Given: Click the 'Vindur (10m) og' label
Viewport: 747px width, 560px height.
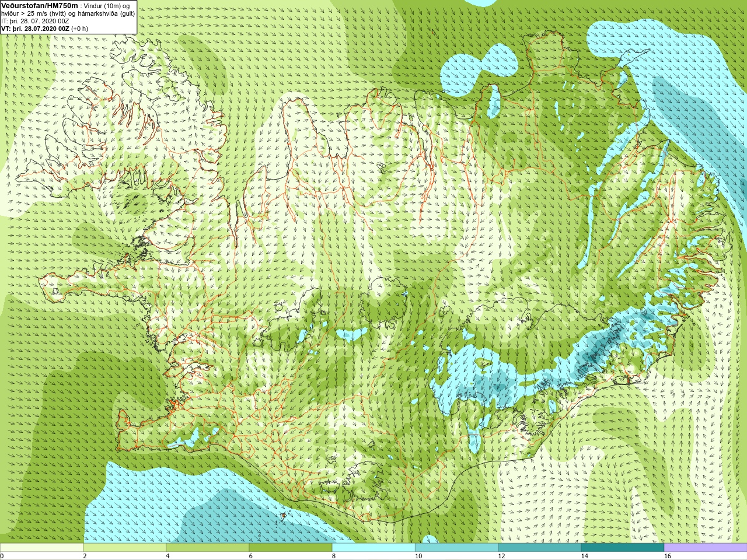Looking at the screenshot, I should (107, 6).
